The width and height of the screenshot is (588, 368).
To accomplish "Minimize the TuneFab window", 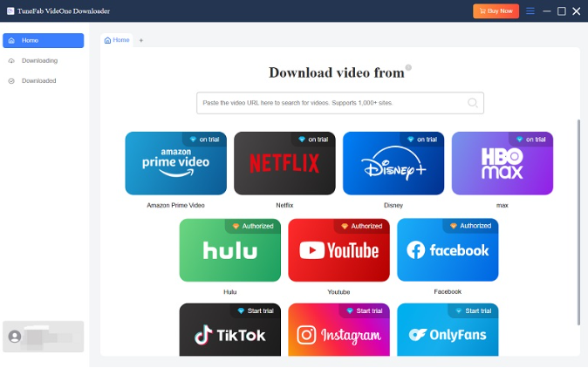I will 547,11.
